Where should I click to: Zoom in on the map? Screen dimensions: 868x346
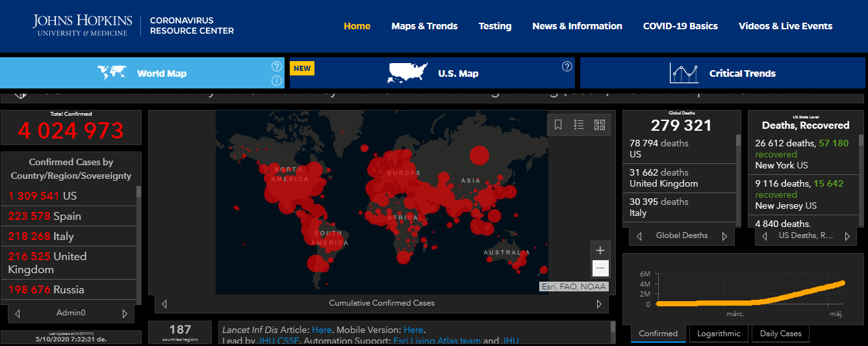point(600,250)
